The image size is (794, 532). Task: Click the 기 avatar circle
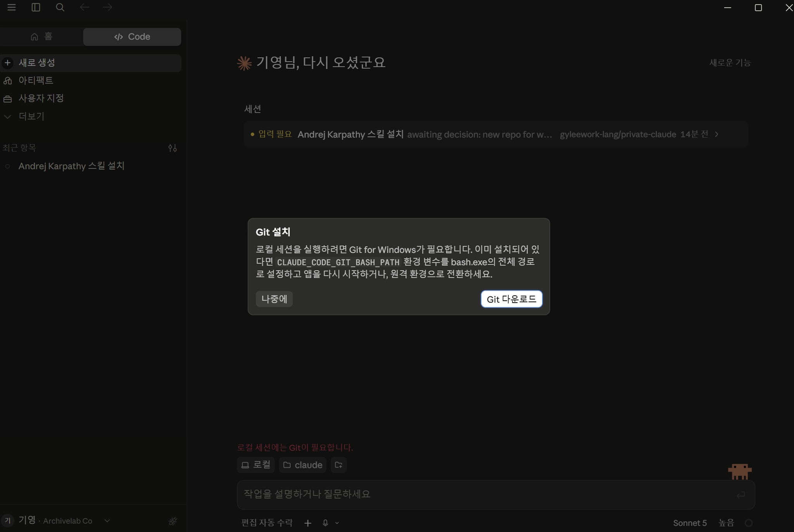coord(8,520)
